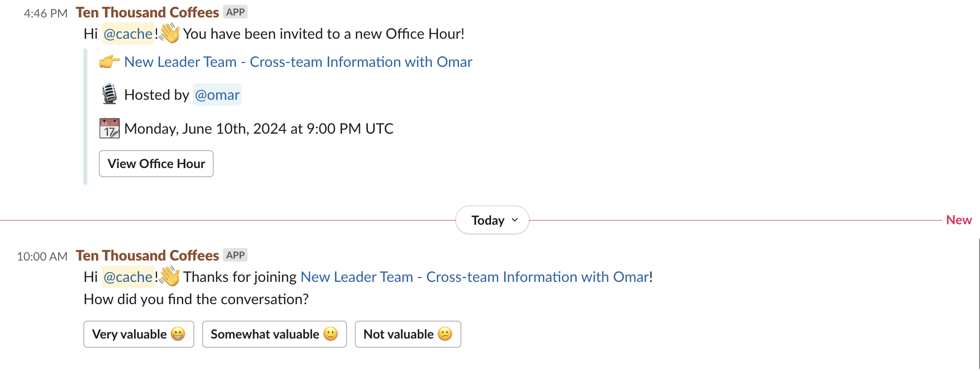
Task: Click the chevron beside Today
Action: point(515,220)
